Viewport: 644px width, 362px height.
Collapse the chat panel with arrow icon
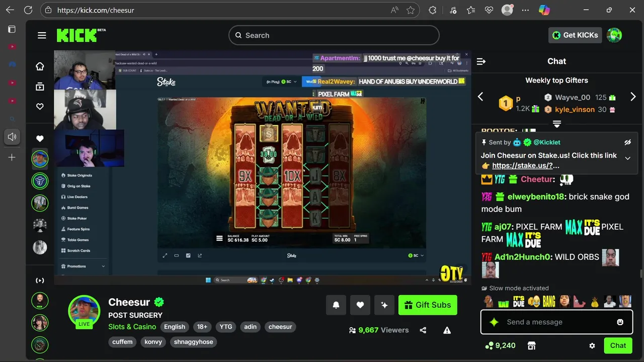tap(481, 61)
